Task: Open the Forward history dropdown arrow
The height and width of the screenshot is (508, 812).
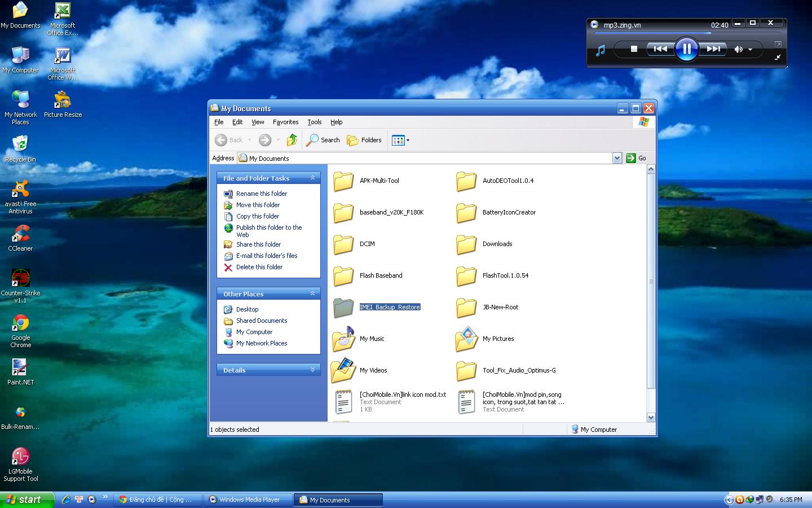Action: point(278,140)
